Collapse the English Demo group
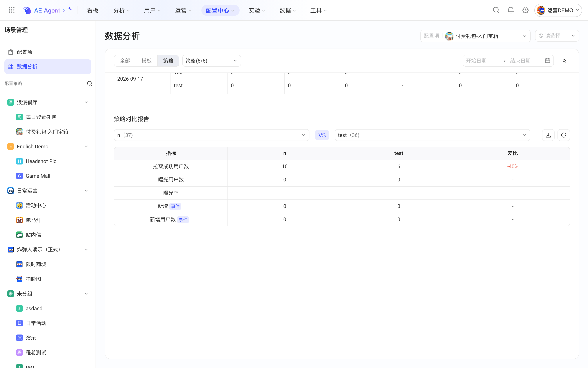588x368 pixels. click(x=86, y=146)
